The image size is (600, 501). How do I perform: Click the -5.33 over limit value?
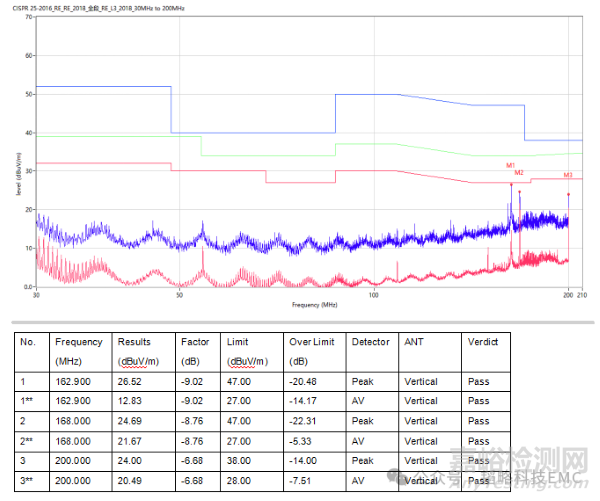click(306, 441)
